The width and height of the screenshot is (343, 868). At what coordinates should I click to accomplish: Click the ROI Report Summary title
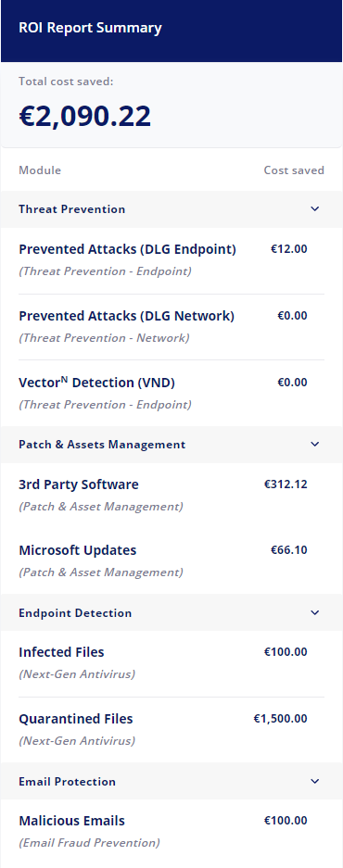pyautogui.click(x=90, y=28)
